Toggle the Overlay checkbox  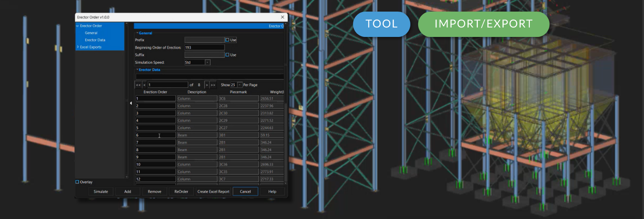[x=78, y=182]
